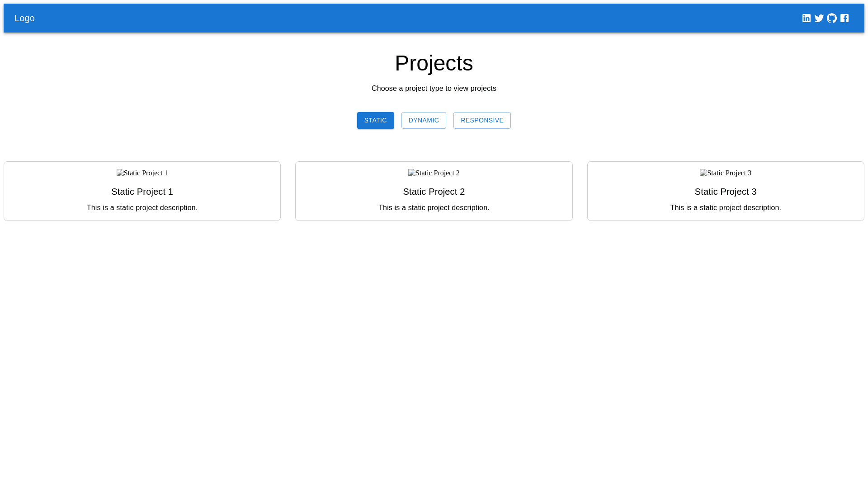Open the Static Project 2 title
Screen dimensions: 868x488
[434, 192]
